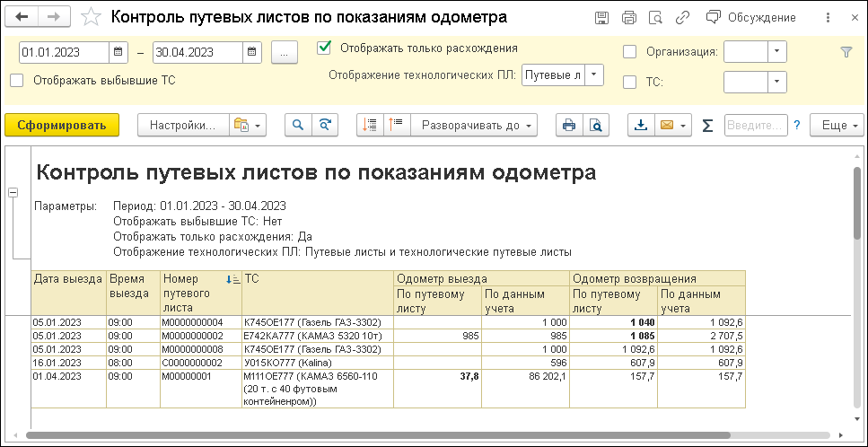
Task: Collapse all groups icon
Action: [370, 125]
